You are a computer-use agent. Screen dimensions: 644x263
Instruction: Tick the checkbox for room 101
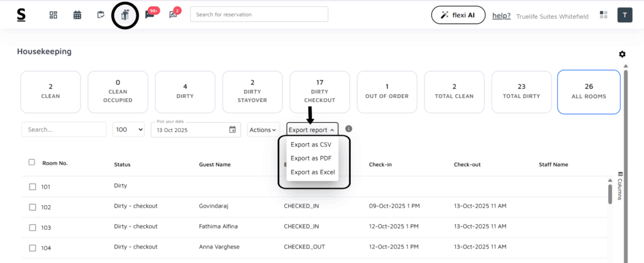[33, 187]
